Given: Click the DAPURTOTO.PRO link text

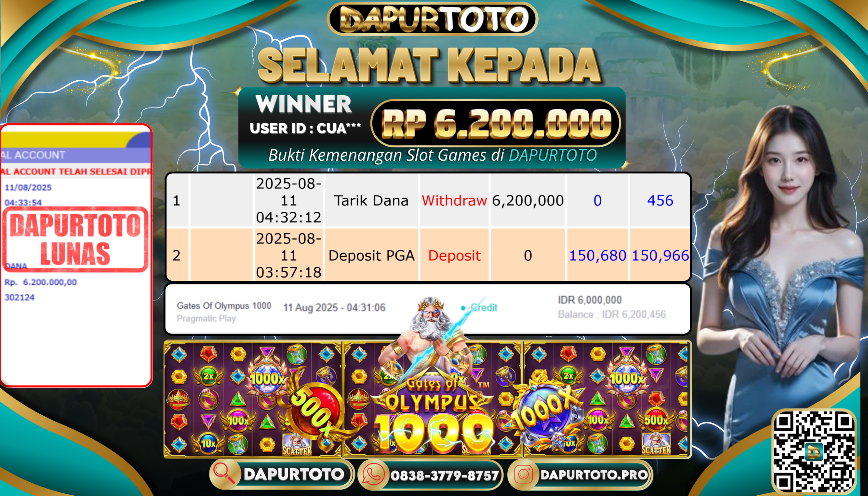Looking at the screenshot, I should click(594, 475).
